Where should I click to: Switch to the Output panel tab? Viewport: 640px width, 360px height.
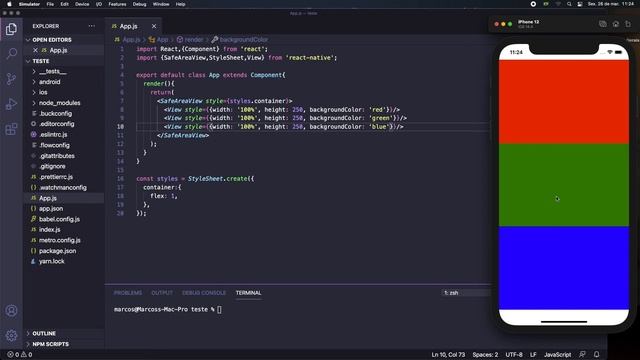pyautogui.click(x=162, y=293)
